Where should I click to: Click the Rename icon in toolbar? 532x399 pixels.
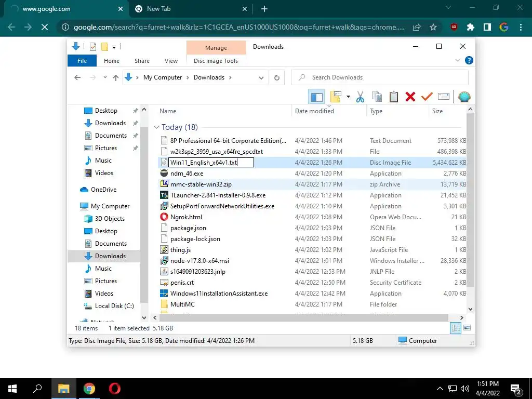444,97
